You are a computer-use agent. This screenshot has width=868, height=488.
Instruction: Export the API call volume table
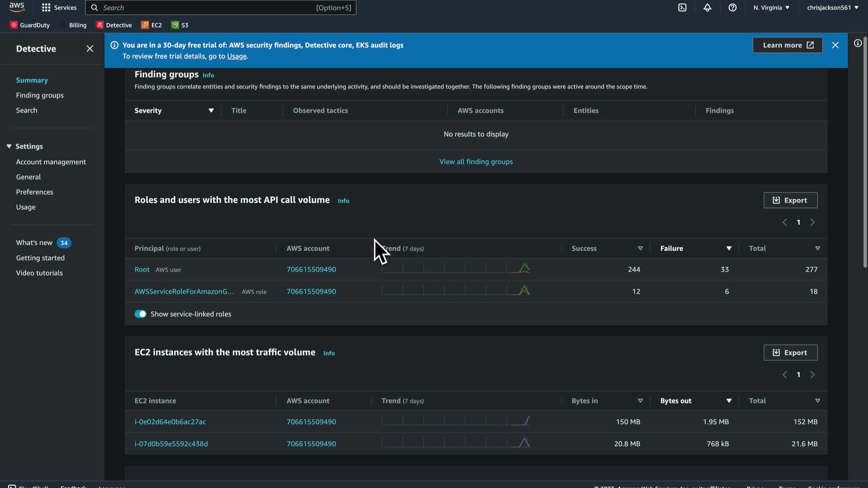(790, 200)
